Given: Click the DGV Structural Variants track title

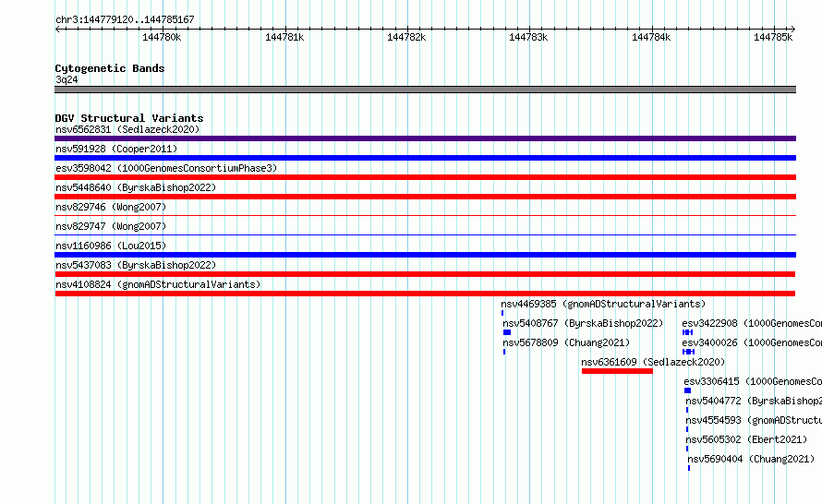Looking at the screenshot, I should pyautogui.click(x=129, y=118).
